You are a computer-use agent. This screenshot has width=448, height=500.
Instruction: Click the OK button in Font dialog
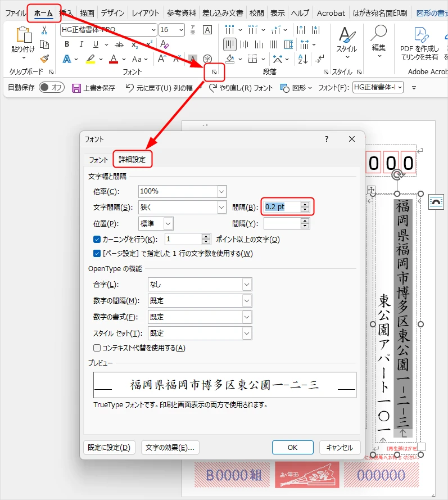point(292,447)
